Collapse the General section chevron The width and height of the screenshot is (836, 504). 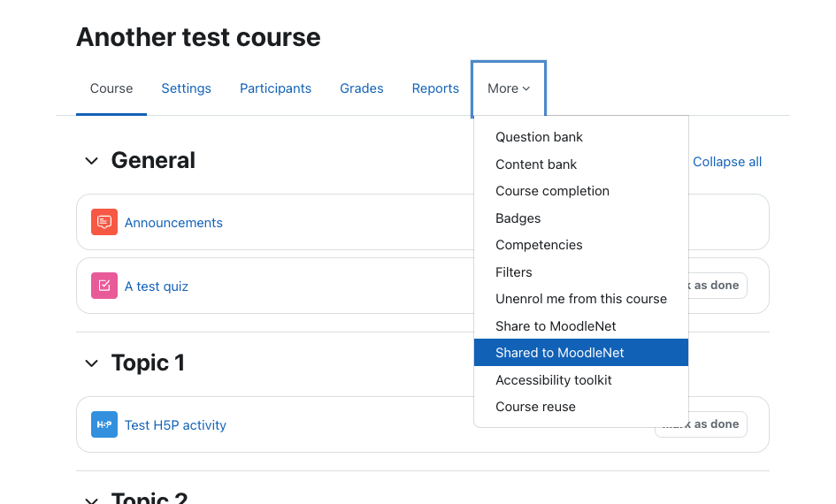click(x=92, y=161)
